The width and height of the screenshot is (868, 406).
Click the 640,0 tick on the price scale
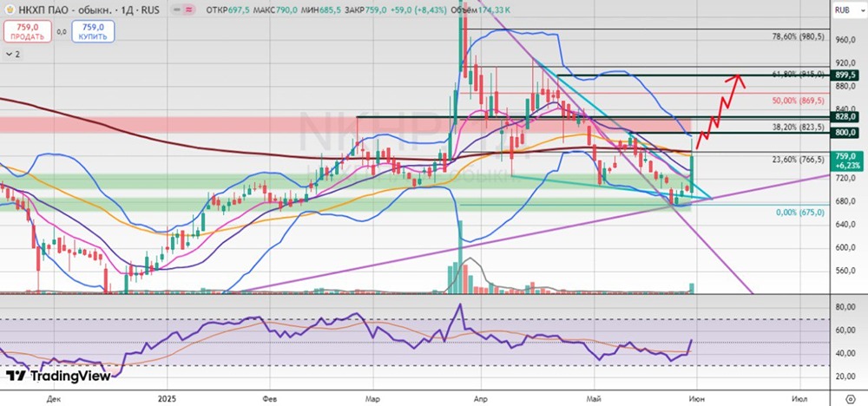point(847,224)
